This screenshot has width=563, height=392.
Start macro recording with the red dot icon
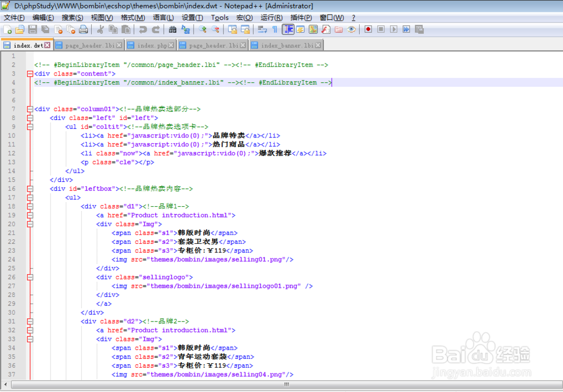(369, 29)
